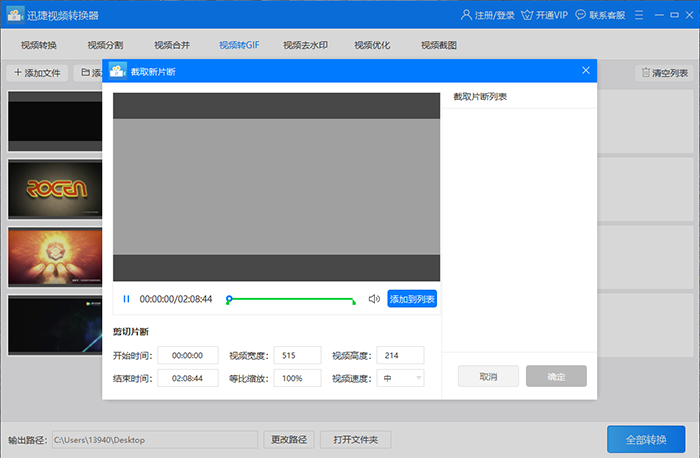Switch to the 视频分割 tab

tap(105, 45)
